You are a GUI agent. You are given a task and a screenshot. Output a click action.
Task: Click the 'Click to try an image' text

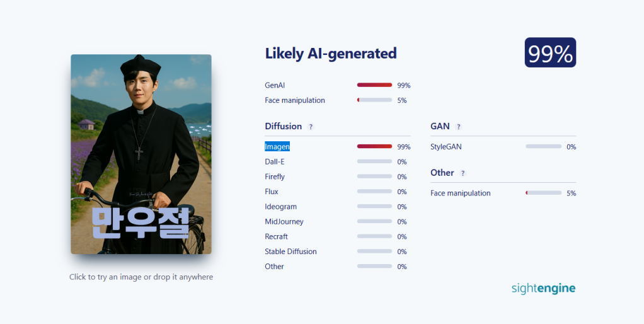[x=141, y=277]
